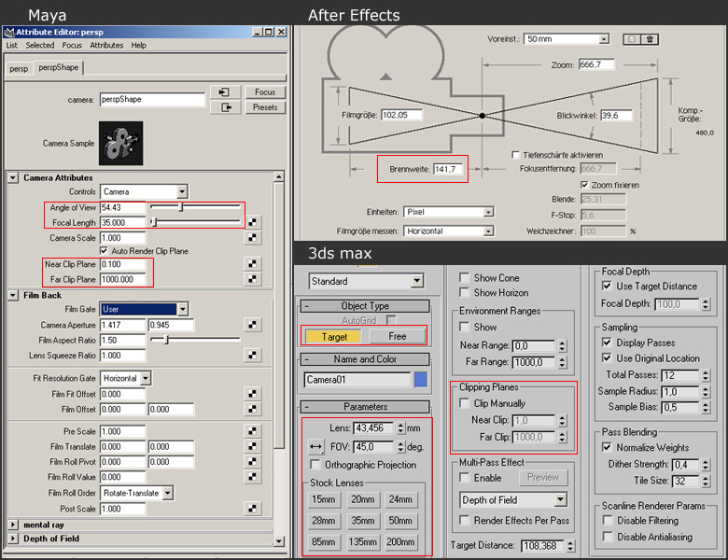
Task: Open the Selected menu
Action: (x=40, y=45)
